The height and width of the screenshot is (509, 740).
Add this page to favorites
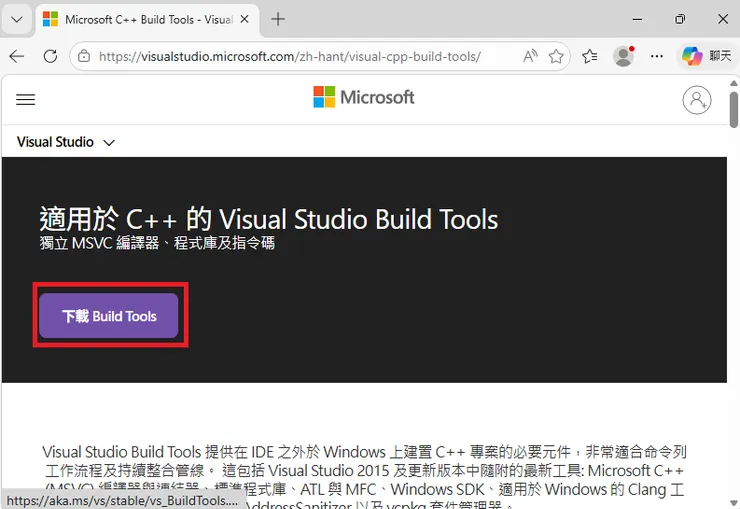(x=556, y=56)
